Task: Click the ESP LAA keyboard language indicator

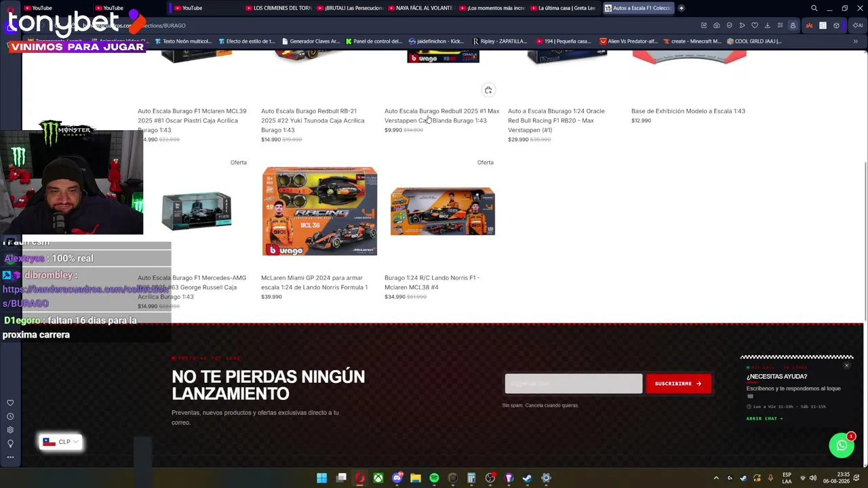Action: click(x=787, y=478)
